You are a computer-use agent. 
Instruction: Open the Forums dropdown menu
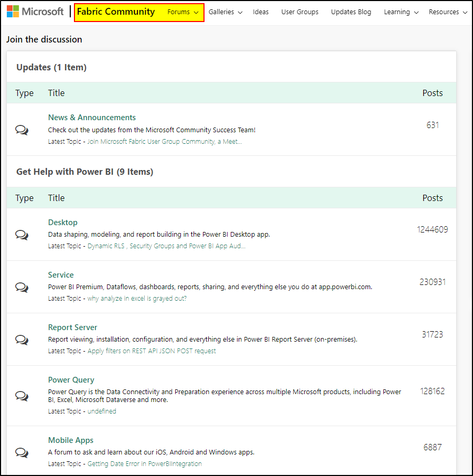click(x=183, y=12)
